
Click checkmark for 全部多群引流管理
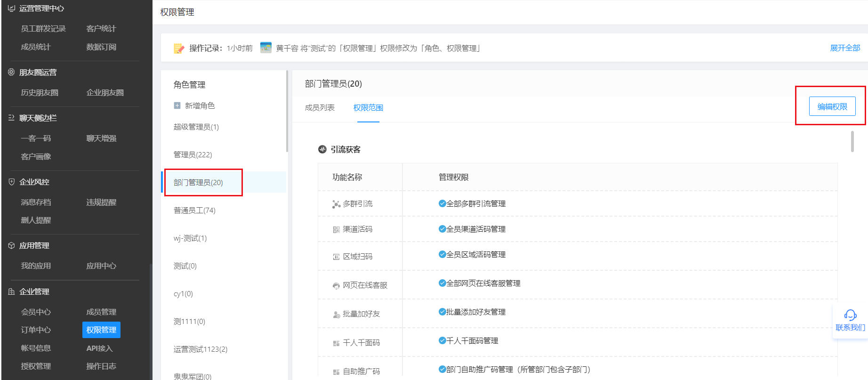pos(442,203)
